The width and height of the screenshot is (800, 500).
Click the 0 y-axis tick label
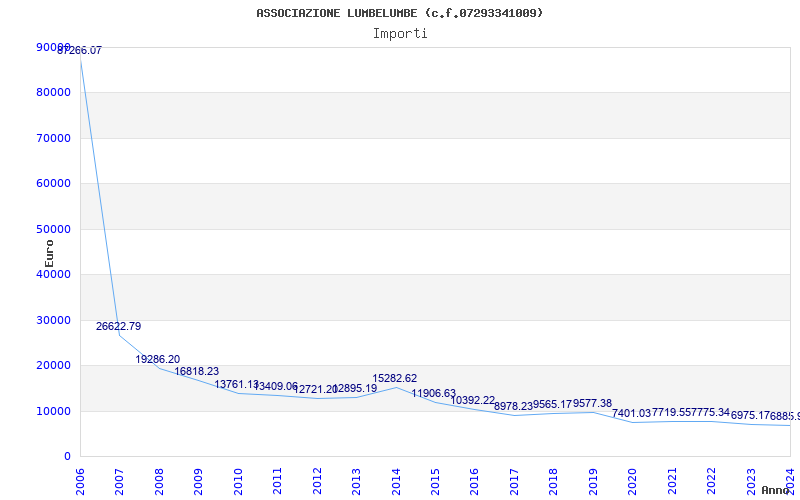click(x=67, y=457)
